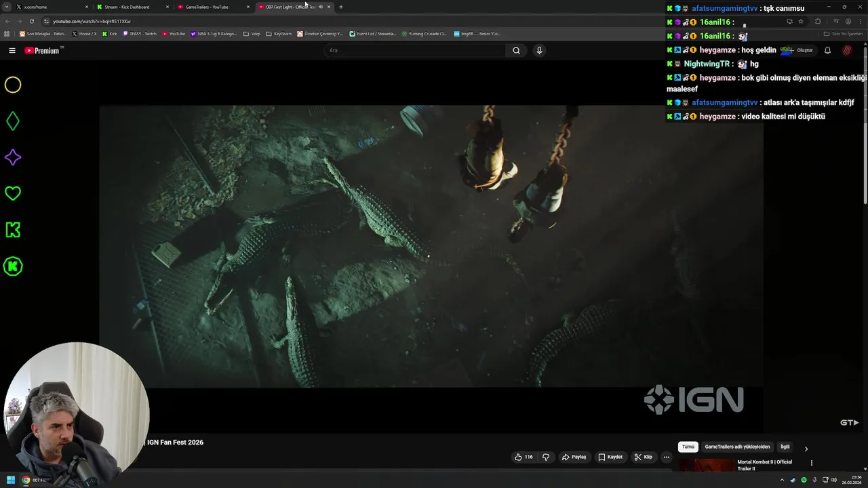Expand the tab search dropdown
This screenshot has width=868, height=488.
[x=7, y=7]
